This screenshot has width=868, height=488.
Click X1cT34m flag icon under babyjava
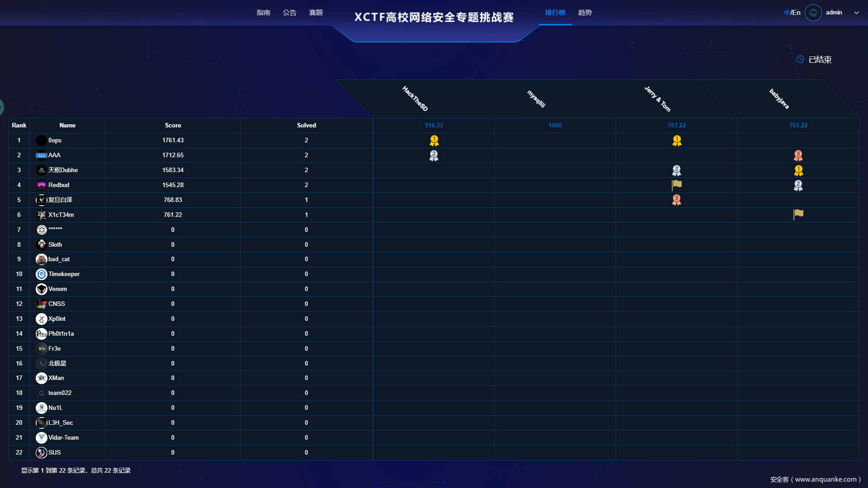coord(798,214)
